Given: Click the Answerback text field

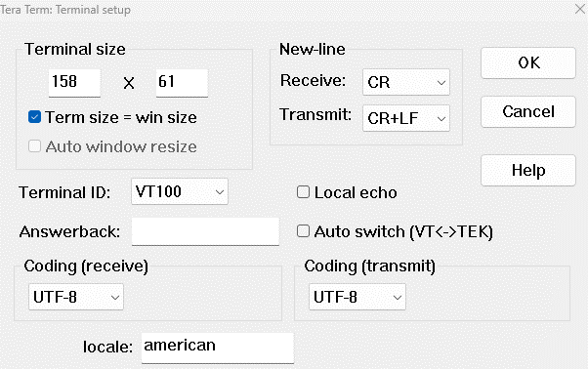Looking at the screenshot, I should [205, 231].
